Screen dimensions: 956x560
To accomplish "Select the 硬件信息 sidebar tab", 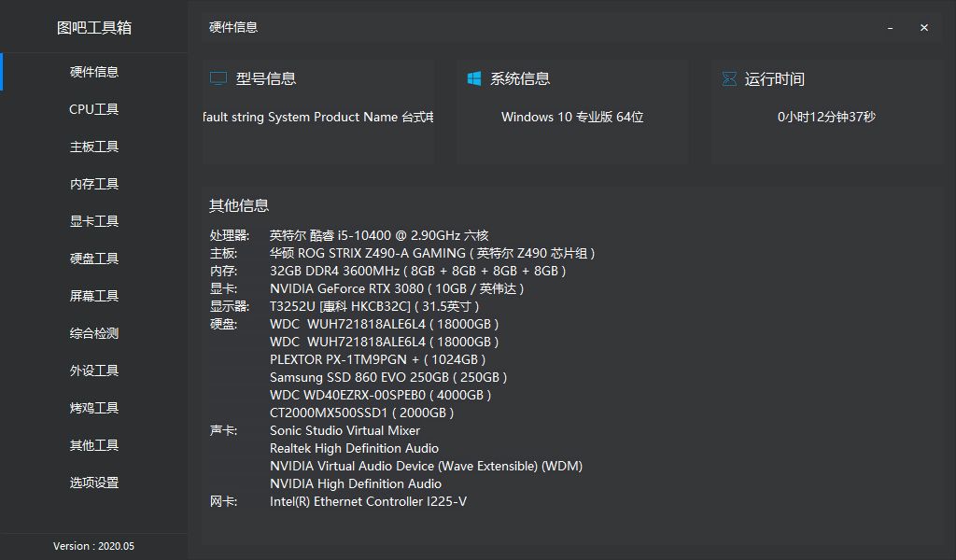I will pyautogui.click(x=94, y=72).
